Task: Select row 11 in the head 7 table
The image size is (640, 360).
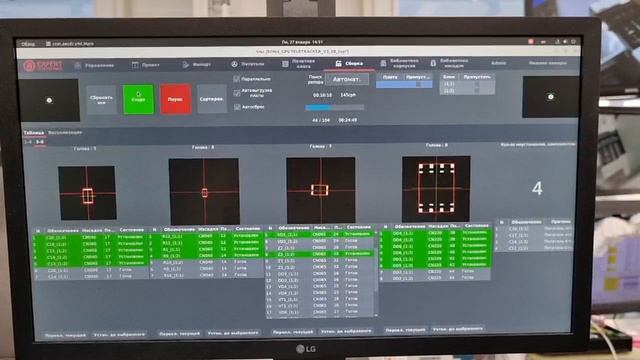Action: (x=320, y=273)
